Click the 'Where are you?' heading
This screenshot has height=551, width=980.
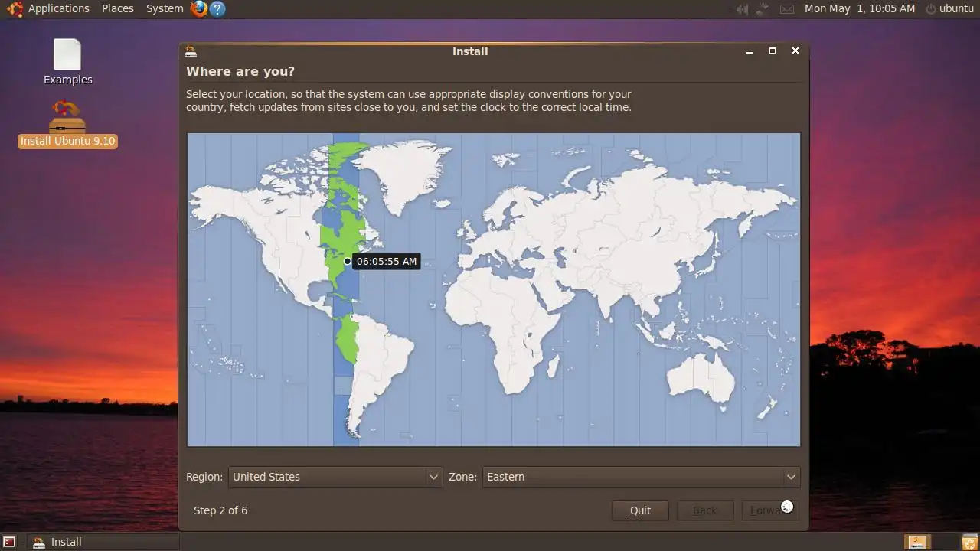pos(240,72)
